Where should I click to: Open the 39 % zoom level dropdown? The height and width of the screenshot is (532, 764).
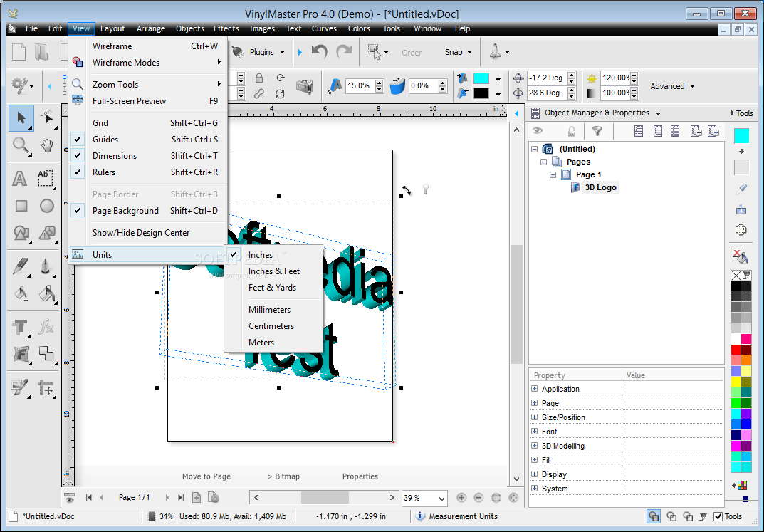pos(441,499)
